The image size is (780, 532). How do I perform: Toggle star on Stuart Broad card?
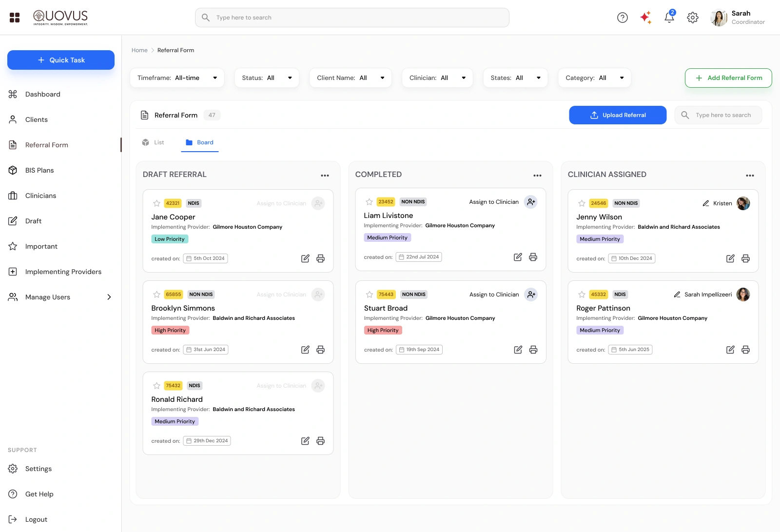[x=370, y=295]
